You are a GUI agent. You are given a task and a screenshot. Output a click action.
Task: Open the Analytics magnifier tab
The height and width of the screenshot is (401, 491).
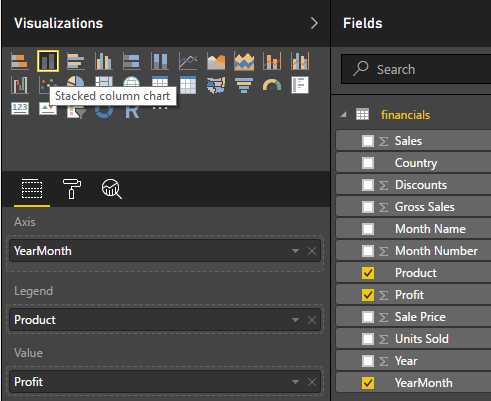click(x=111, y=189)
